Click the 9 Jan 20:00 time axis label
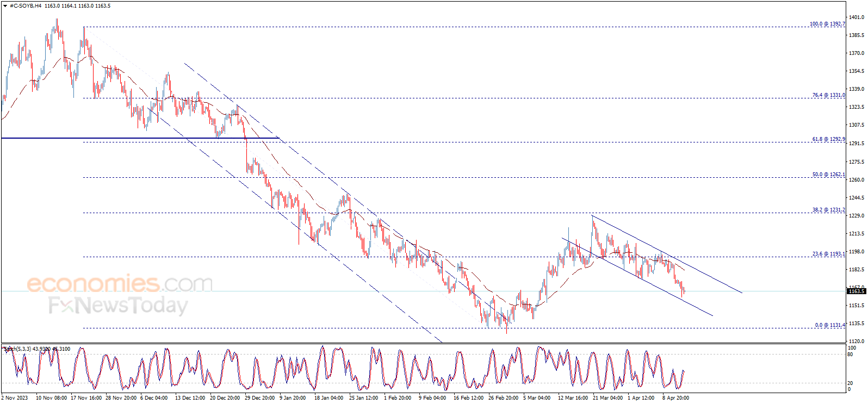Viewport: 868px width, 404px height. [x=293, y=398]
